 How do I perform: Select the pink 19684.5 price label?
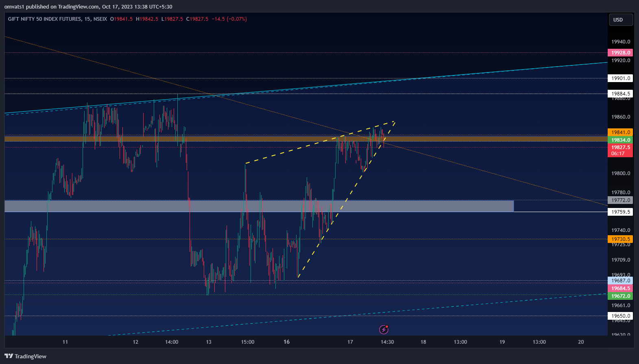click(620, 288)
